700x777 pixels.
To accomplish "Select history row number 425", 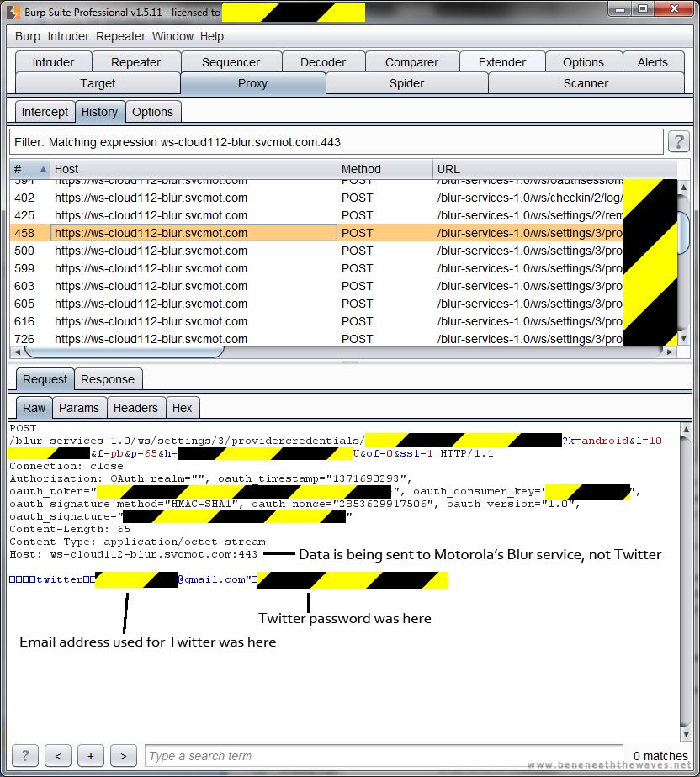I will pos(316,215).
